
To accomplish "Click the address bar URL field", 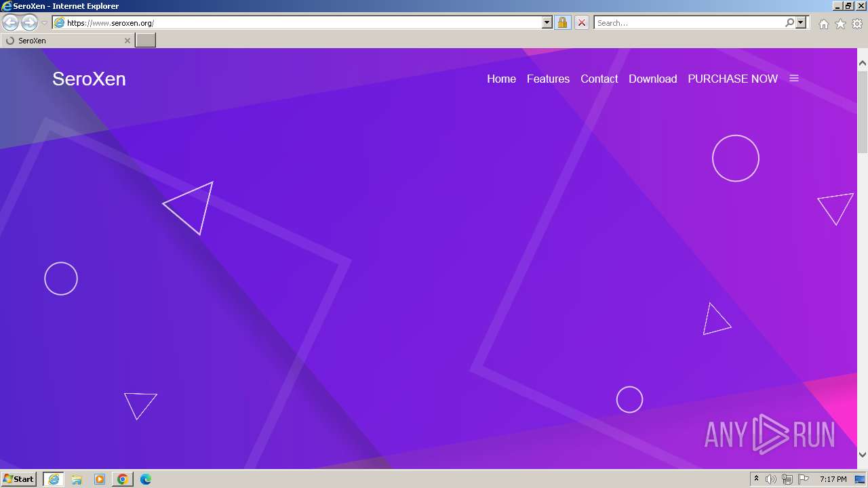I will pyautogui.click(x=298, y=23).
